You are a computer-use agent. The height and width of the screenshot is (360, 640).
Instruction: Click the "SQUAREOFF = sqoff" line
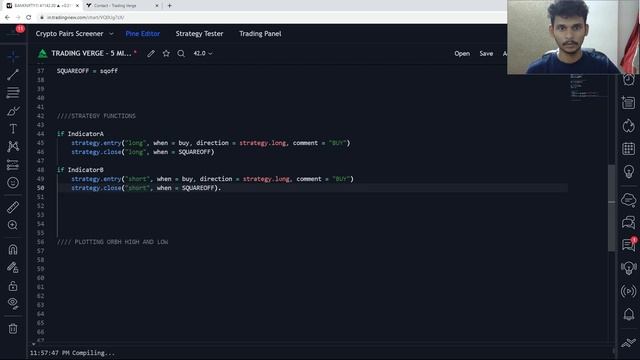click(x=87, y=71)
